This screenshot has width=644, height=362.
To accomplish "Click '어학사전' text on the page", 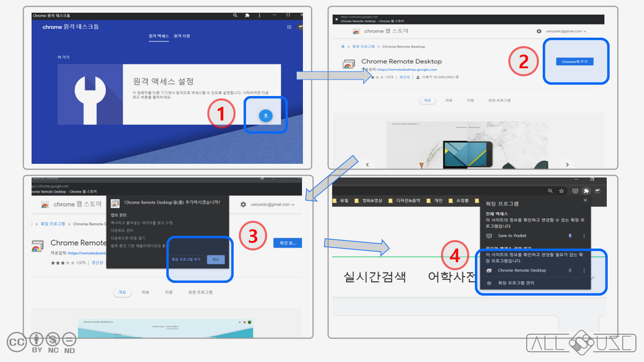I will [452, 277].
